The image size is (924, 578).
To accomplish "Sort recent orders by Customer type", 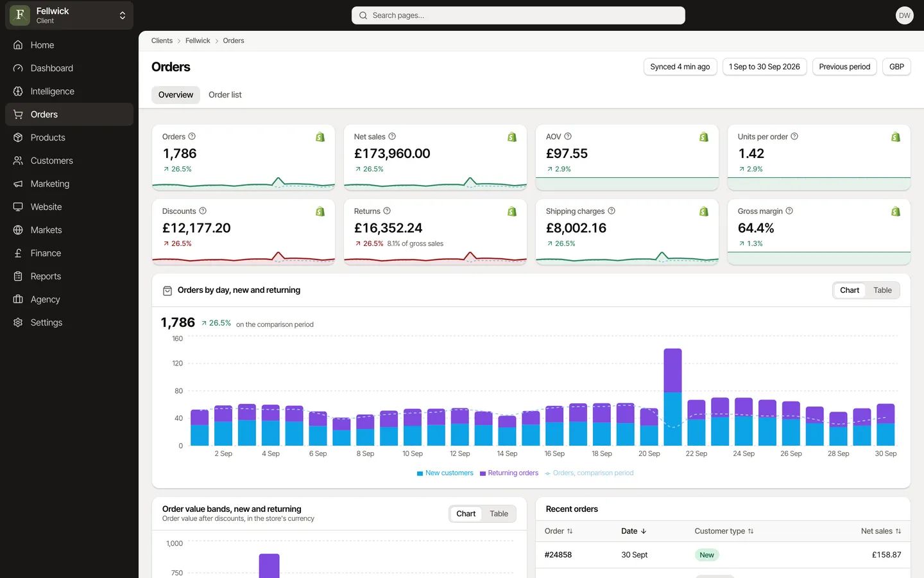I will pyautogui.click(x=724, y=531).
